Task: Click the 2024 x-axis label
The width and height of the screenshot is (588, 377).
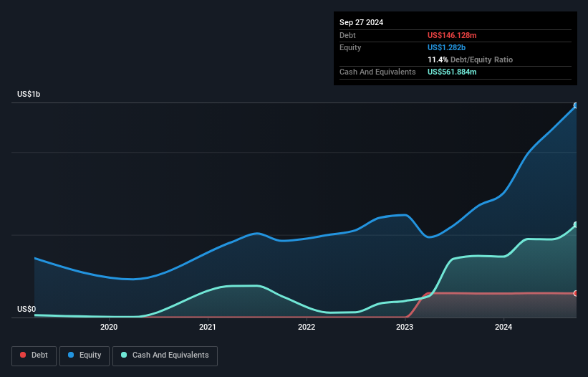Action: (x=503, y=327)
